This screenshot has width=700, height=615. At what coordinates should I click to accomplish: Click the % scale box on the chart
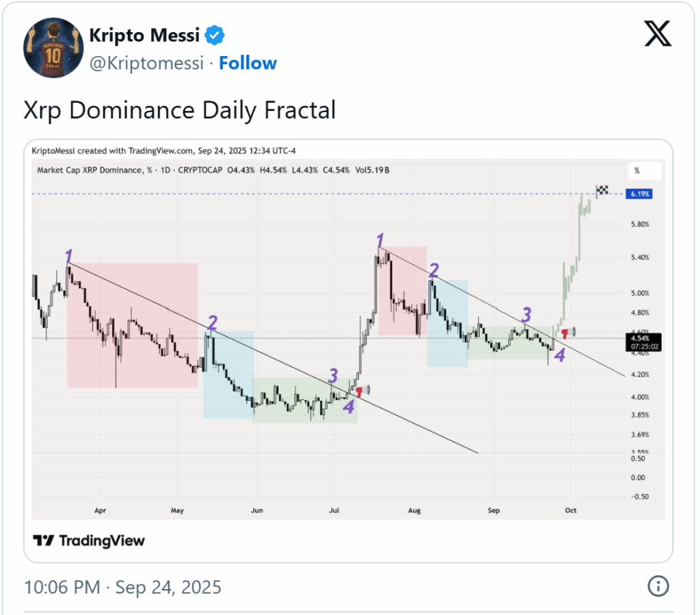645,170
